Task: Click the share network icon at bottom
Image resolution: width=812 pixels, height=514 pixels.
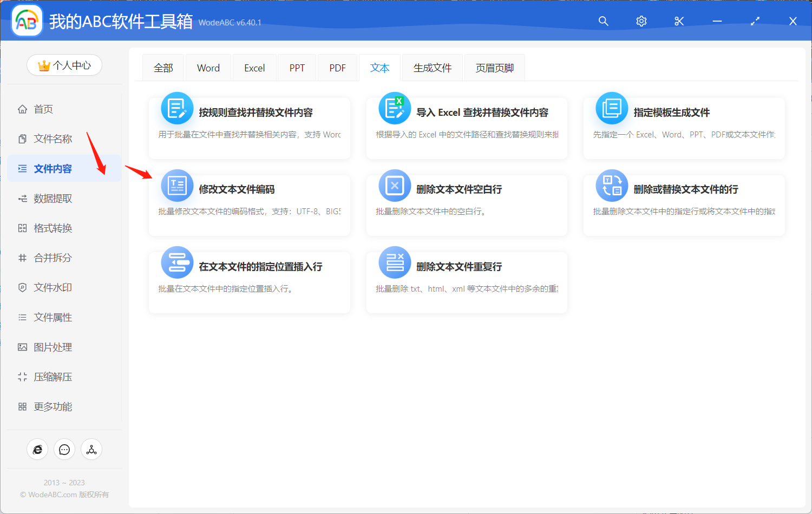Action: [x=91, y=449]
